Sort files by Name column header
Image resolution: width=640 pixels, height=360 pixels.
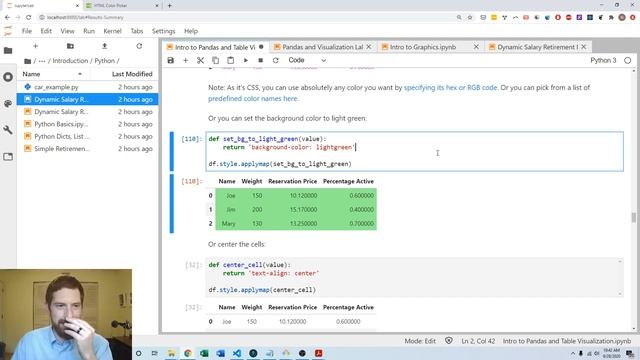point(52,74)
